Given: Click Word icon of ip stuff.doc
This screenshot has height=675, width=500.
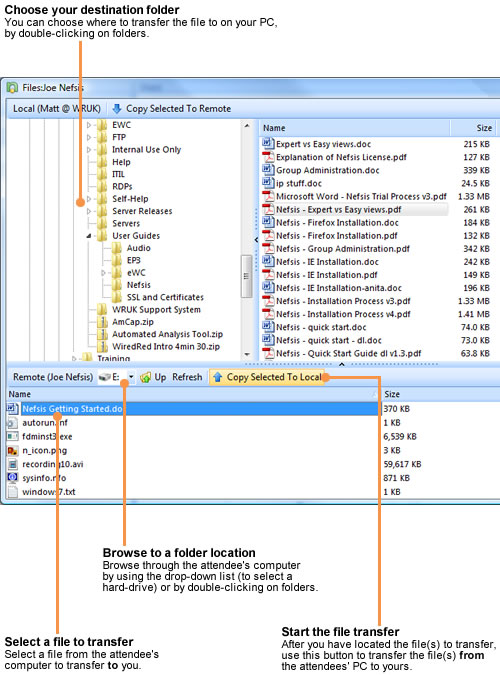Looking at the screenshot, I should pos(268,183).
